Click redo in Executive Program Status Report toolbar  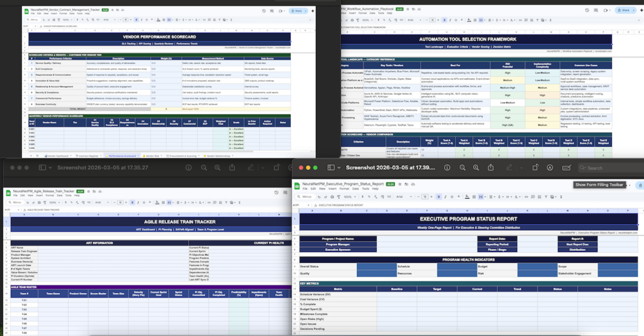[326, 197]
